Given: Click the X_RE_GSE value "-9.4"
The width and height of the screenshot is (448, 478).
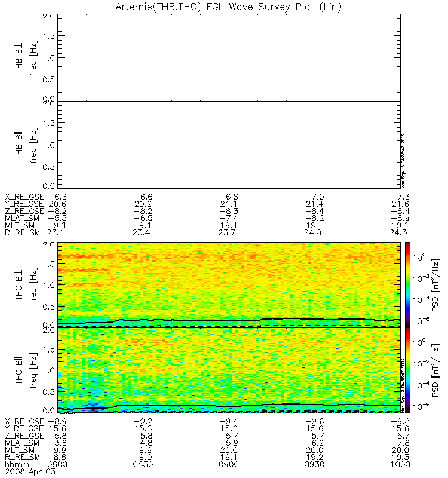Looking at the screenshot, I should [229, 421].
